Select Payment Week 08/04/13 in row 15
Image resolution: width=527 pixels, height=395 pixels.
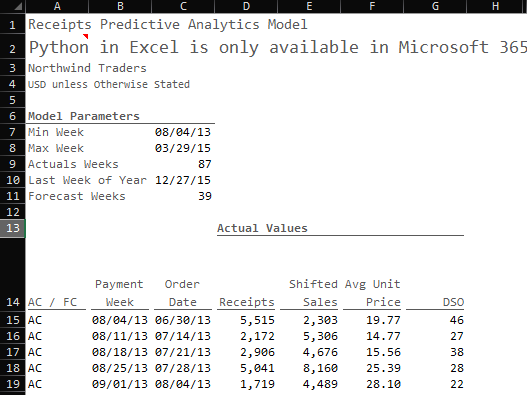[x=120, y=320]
